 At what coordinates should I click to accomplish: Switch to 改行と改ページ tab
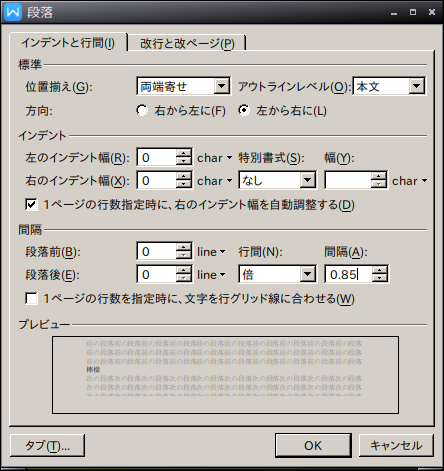click(187, 43)
